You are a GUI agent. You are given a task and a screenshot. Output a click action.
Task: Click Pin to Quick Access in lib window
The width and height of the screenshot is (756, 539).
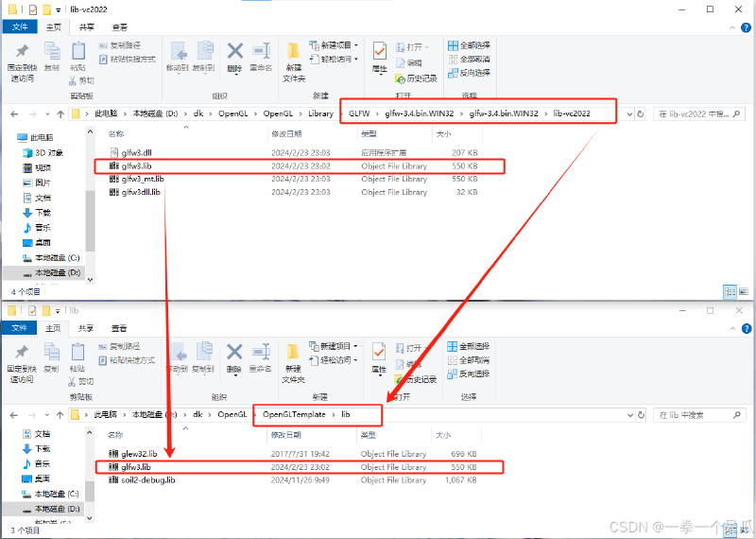[x=22, y=364]
